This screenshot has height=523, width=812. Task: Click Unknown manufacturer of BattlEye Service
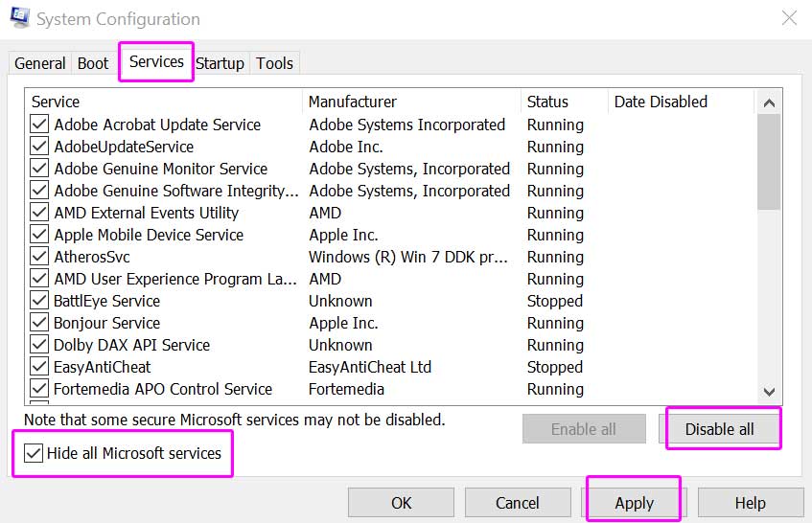click(x=340, y=301)
